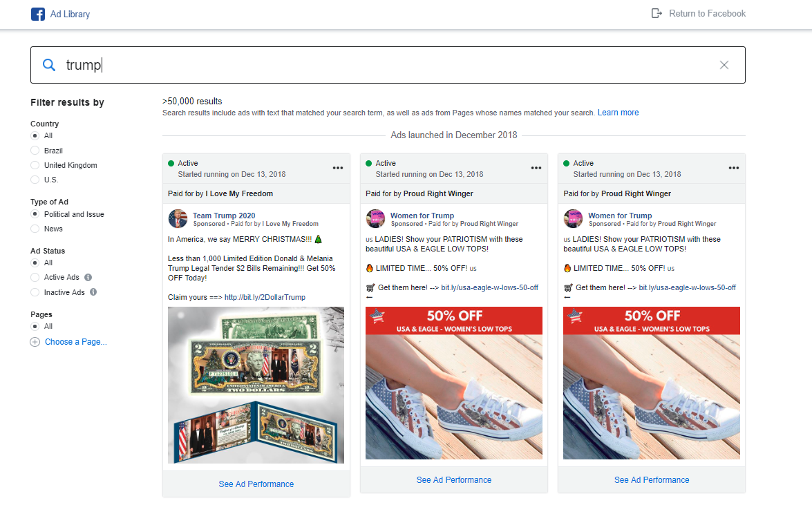Screen dimensions: 812x505
Task: Click the magnifier search icon
Action: 48,65
